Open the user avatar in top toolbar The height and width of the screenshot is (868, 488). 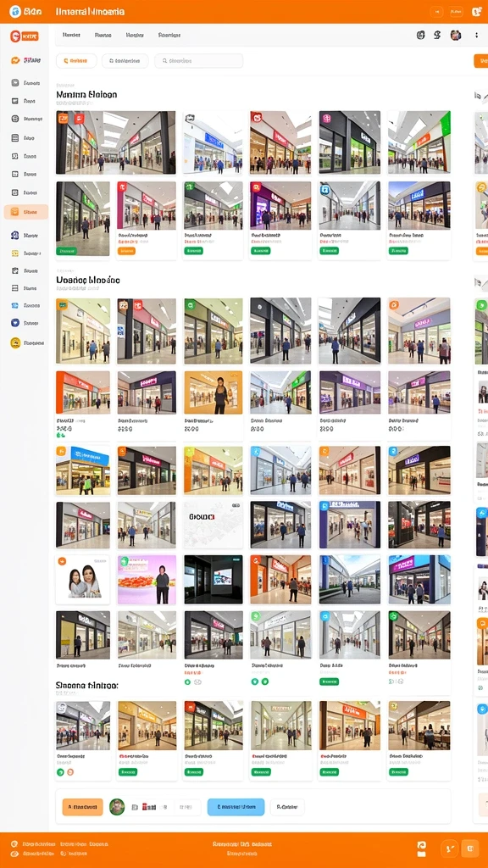point(455,35)
